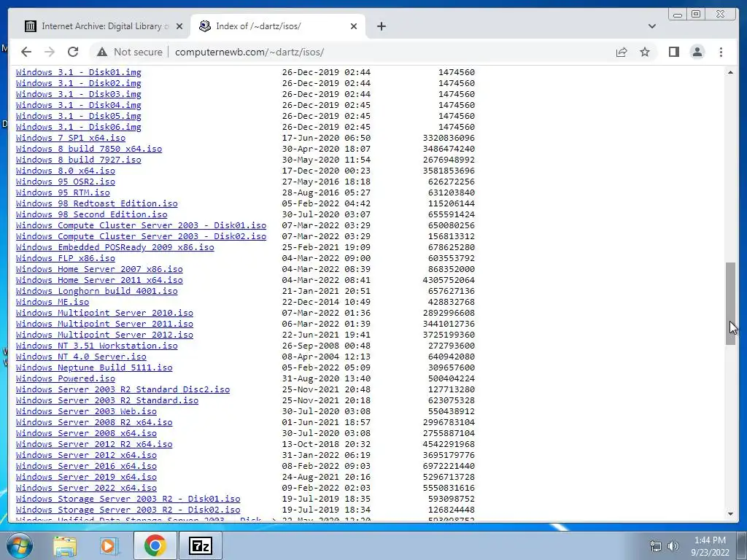Open Windows 3.1 - Disk04.img link
Screen dimensions: 747x560
coord(79,105)
